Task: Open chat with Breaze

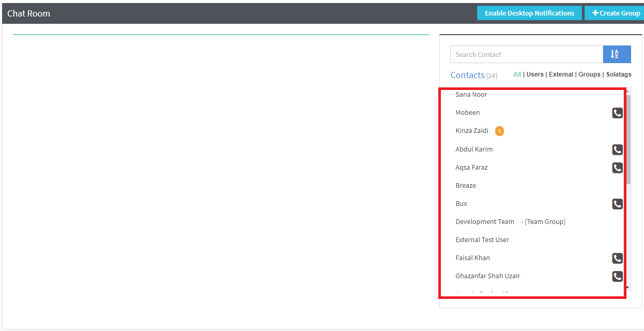Action: pyautogui.click(x=466, y=186)
